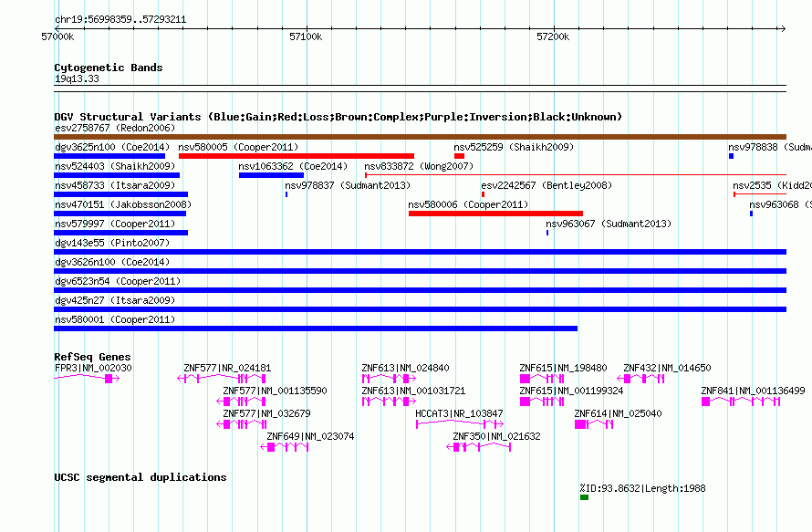Click the esv2242567 (Bentley2008) label
The height and width of the screenshot is (532, 812).
click(x=547, y=185)
